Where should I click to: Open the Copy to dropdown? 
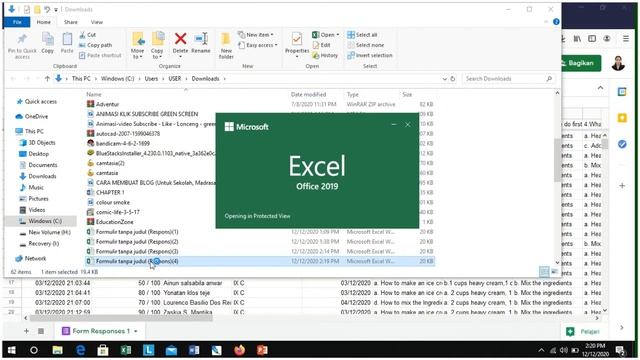tap(157, 54)
